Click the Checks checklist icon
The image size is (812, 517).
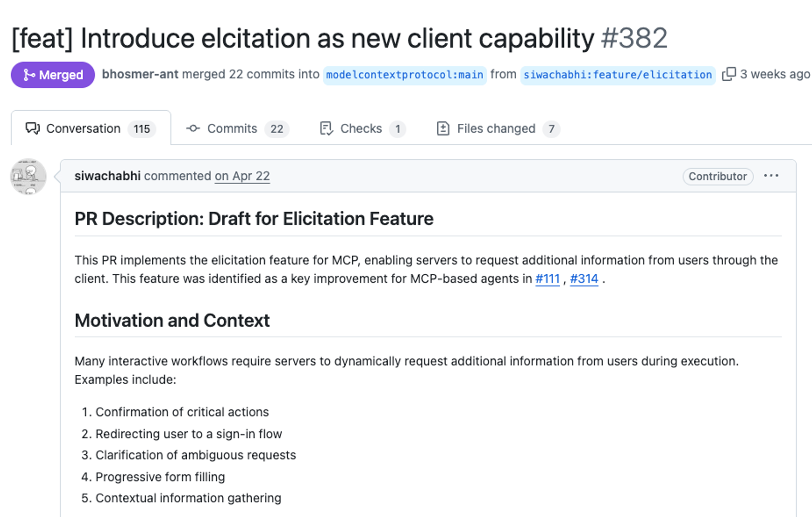click(x=326, y=128)
